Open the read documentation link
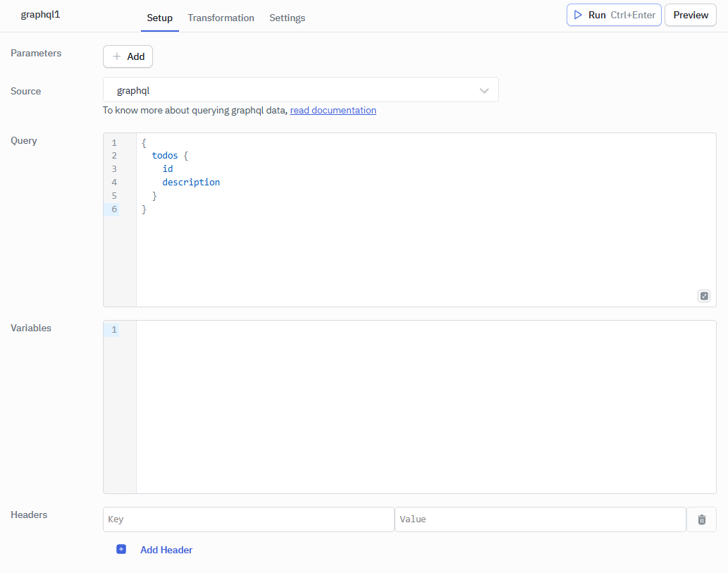The width and height of the screenshot is (728, 573). tap(333, 110)
